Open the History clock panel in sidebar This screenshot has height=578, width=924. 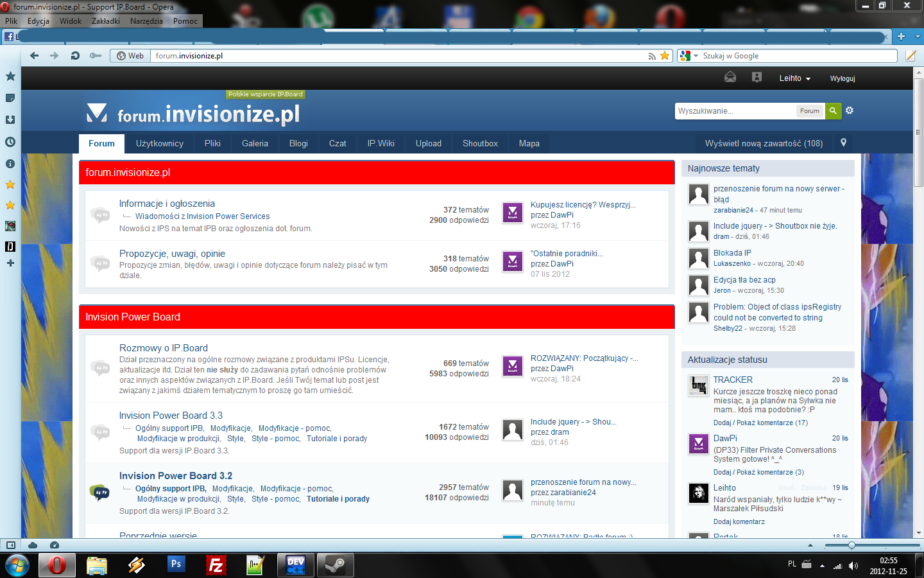tap(10, 142)
